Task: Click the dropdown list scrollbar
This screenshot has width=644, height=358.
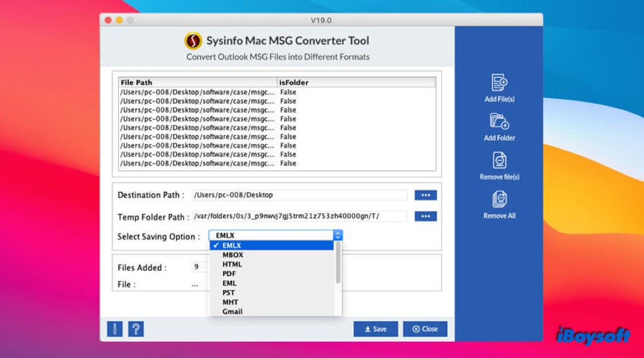Action: (338, 262)
